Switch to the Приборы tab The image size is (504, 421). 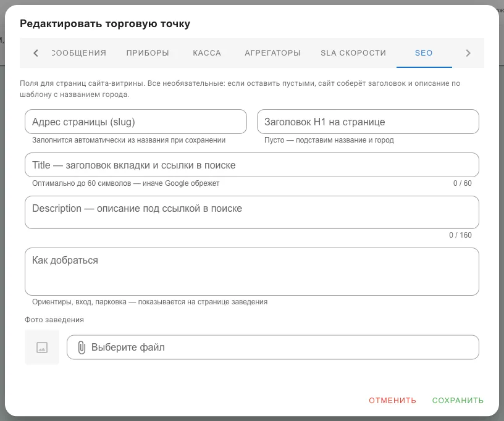pyautogui.click(x=148, y=53)
